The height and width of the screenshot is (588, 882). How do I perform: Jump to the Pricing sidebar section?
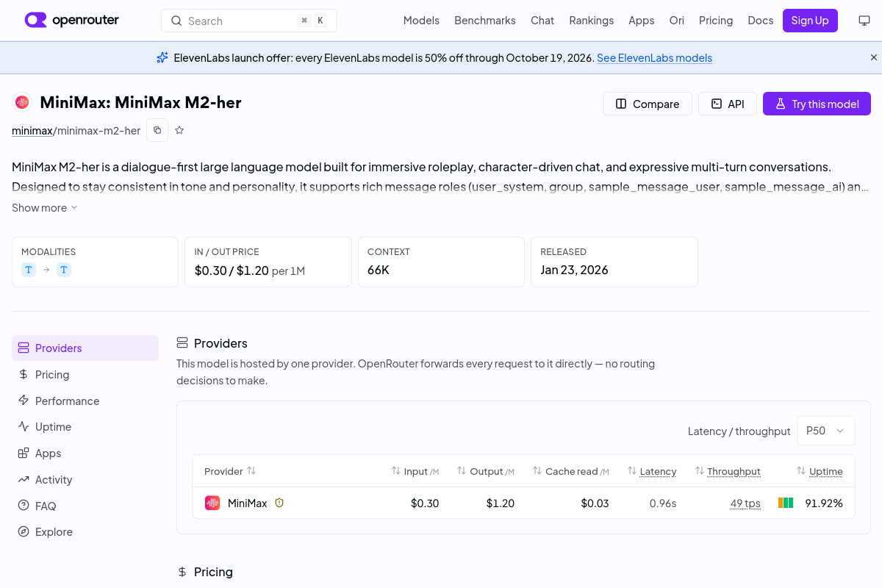click(x=85, y=375)
